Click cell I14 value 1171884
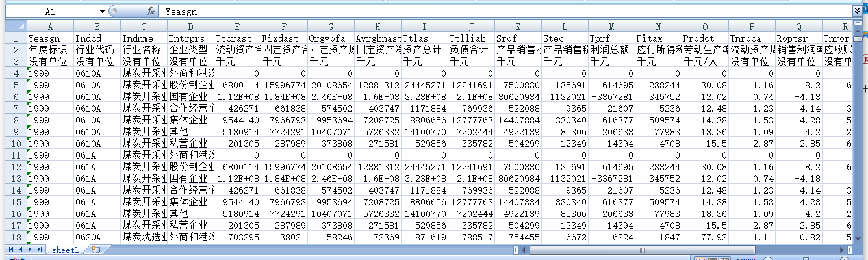The width and height of the screenshot is (868, 260). click(x=424, y=190)
